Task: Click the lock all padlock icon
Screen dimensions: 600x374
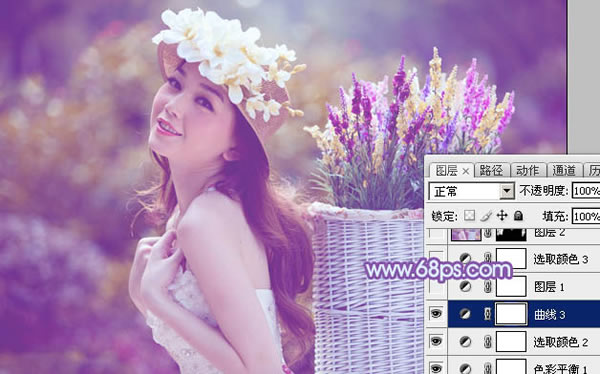Action: tap(518, 216)
